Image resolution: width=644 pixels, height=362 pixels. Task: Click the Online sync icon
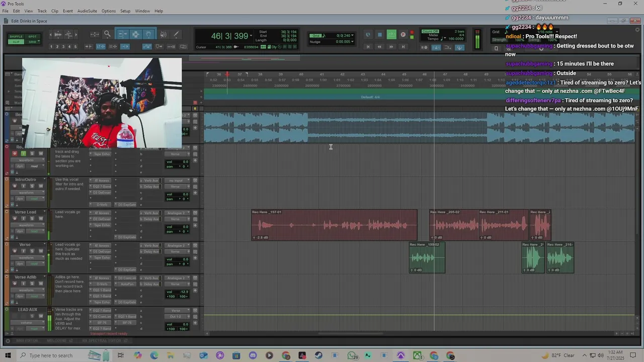click(368, 35)
